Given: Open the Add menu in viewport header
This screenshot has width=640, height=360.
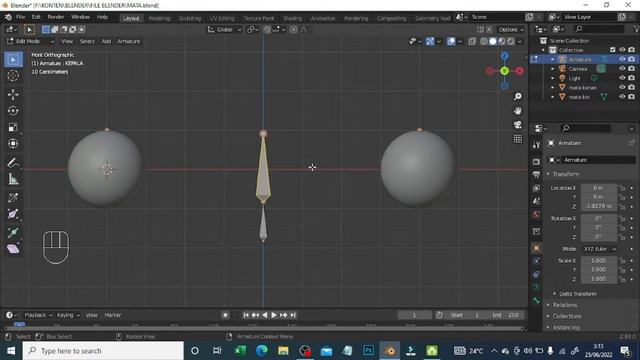Looking at the screenshot, I should point(106,41).
